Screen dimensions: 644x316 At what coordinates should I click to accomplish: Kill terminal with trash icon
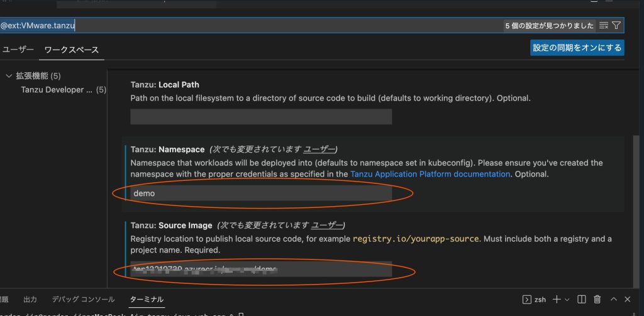click(x=597, y=299)
